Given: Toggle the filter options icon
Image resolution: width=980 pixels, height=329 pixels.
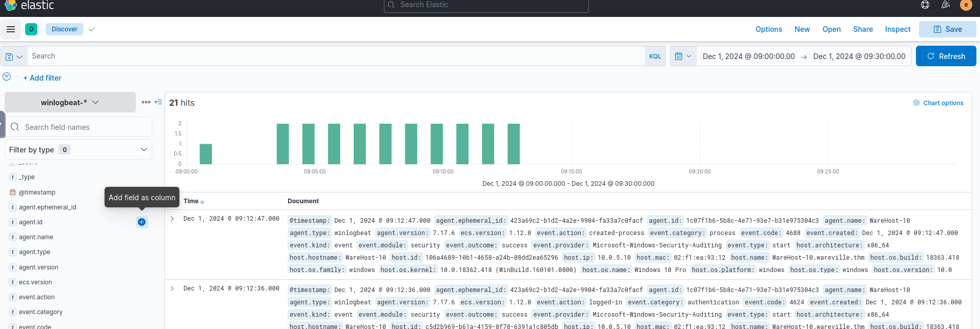Looking at the screenshot, I should tap(7, 77).
